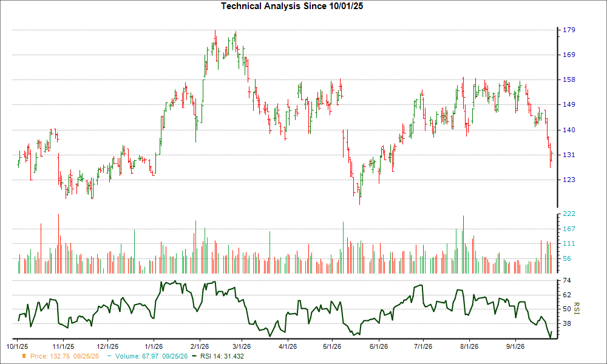Click the 6/1/26 date label
Image resolution: width=607 pixels, height=364 pixels.
378,346
